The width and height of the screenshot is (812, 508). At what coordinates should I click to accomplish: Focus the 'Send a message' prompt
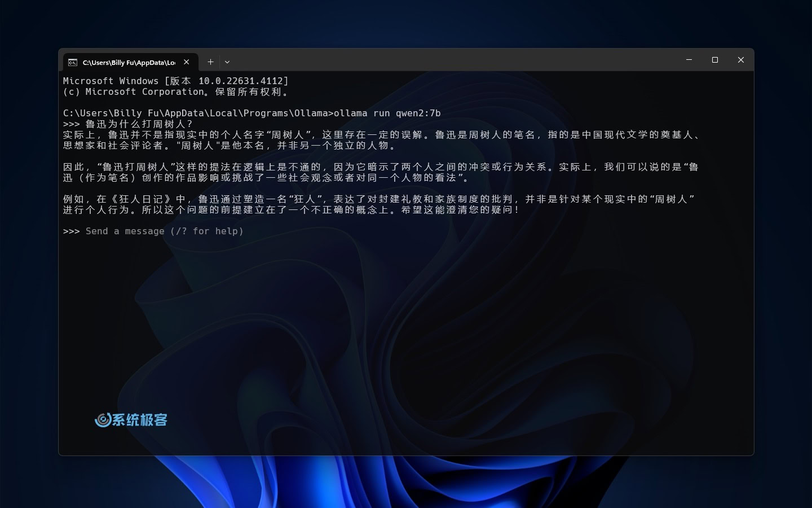pos(165,231)
